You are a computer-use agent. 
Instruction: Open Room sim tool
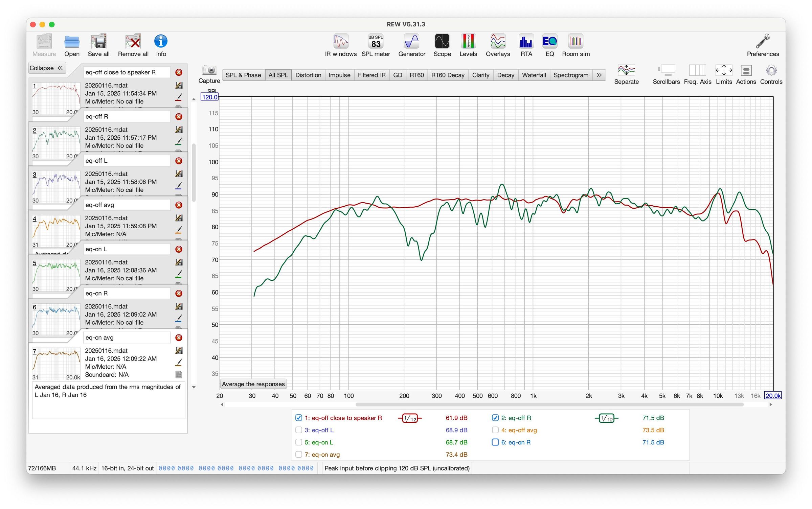576,42
